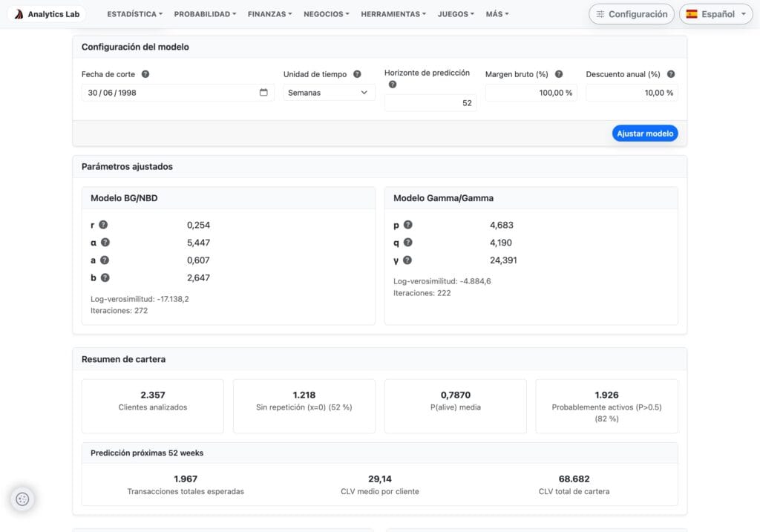The image size is (760, 532).
Task: Click the γ value 24,391
Action: [503, 260]
